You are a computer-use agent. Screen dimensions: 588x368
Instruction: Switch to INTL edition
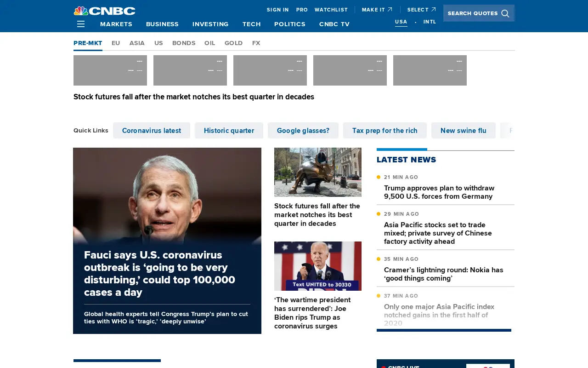click(430, 22)
